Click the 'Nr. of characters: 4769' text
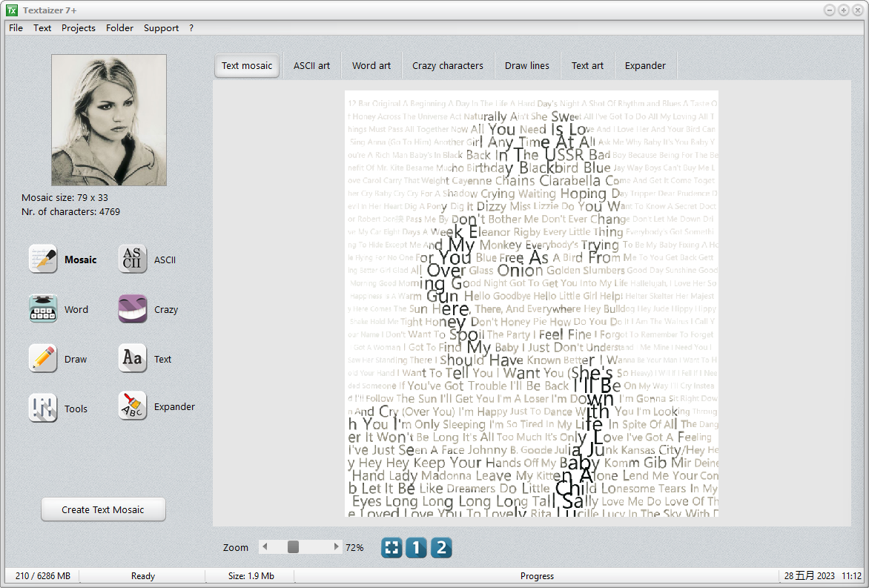The height and width of the screenshot is (588, 869). [x=70, y=211]
